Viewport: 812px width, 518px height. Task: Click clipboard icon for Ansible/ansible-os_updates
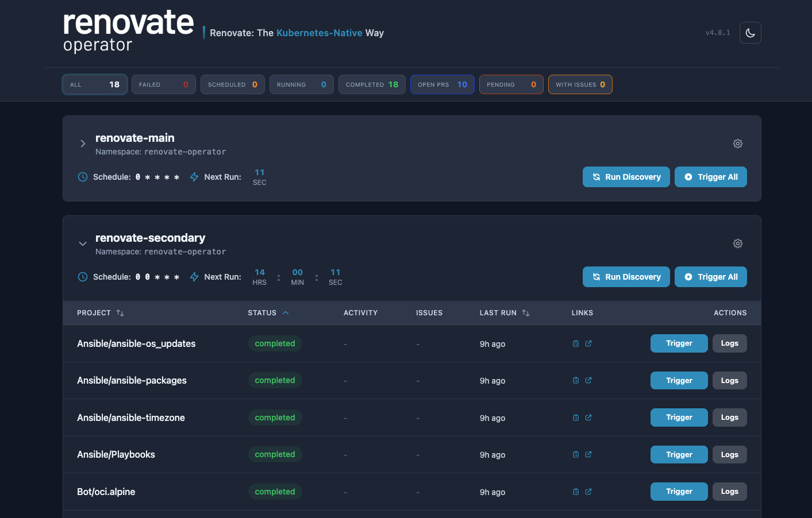pos(576,343)
